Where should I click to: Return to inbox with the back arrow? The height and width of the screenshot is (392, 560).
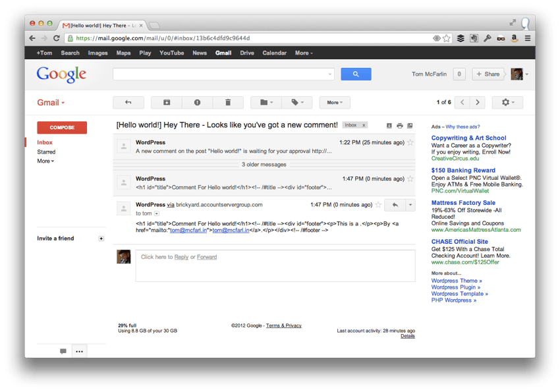click(128, 102)
